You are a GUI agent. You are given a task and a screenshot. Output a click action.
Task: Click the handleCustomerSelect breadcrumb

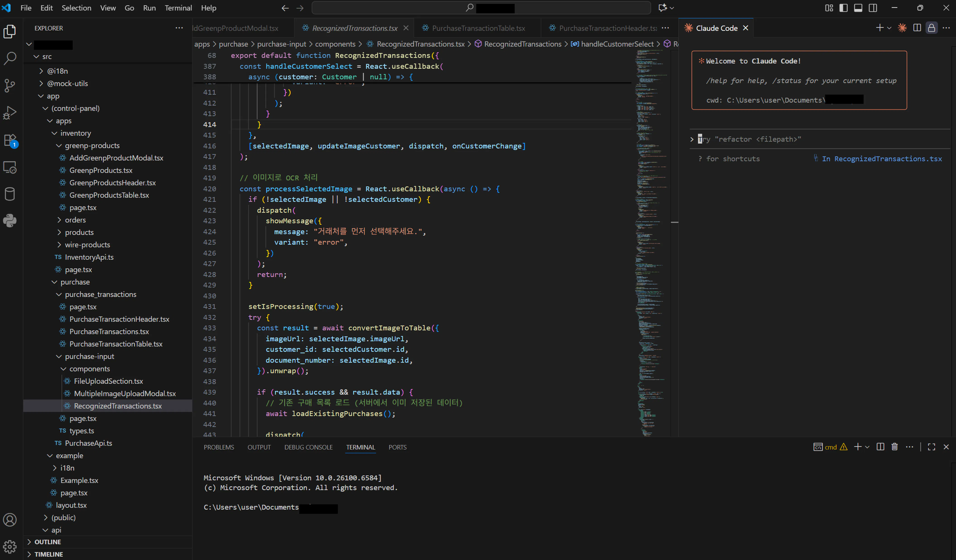617,44
